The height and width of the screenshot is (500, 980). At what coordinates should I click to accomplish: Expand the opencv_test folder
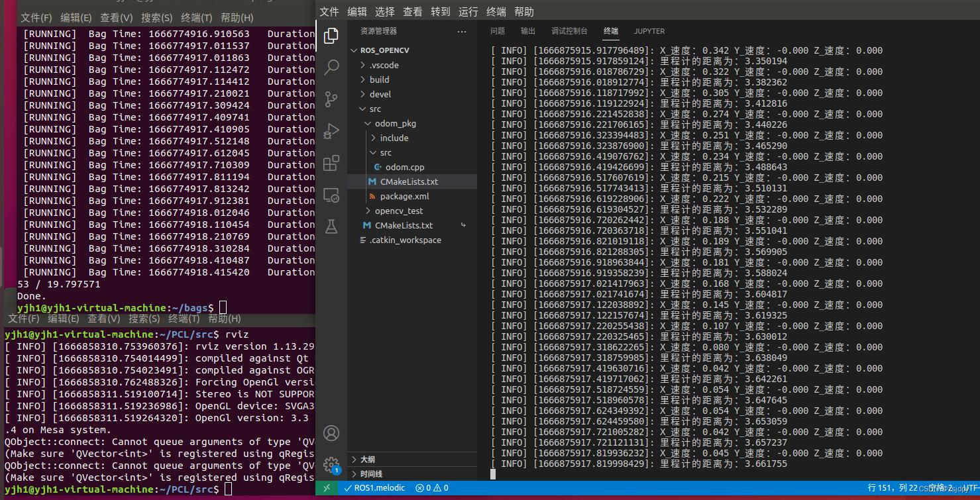pyautogui.click(x=368, y=211)
